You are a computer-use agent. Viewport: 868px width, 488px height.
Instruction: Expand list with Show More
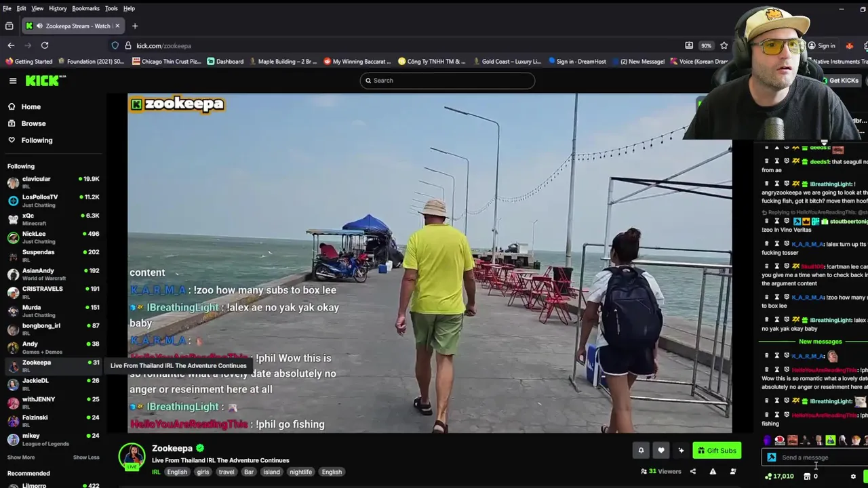pyautogui.click(x=21, y=457)
